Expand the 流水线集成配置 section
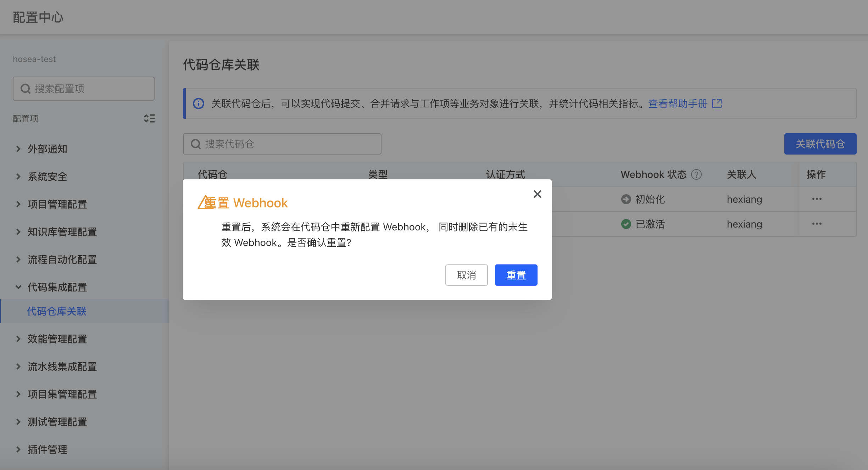This screenshot has width=868, height=470. click(x=18, y=367)
